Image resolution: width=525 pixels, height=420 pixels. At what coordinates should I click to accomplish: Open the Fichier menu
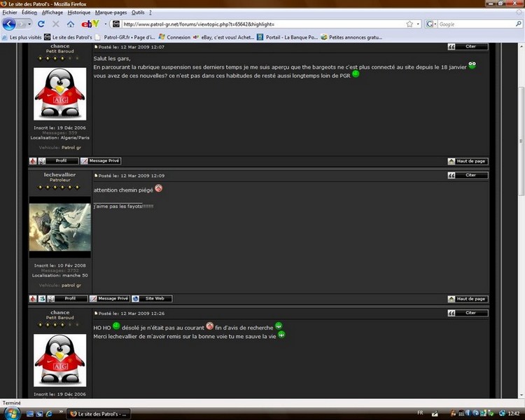(10, 13)
